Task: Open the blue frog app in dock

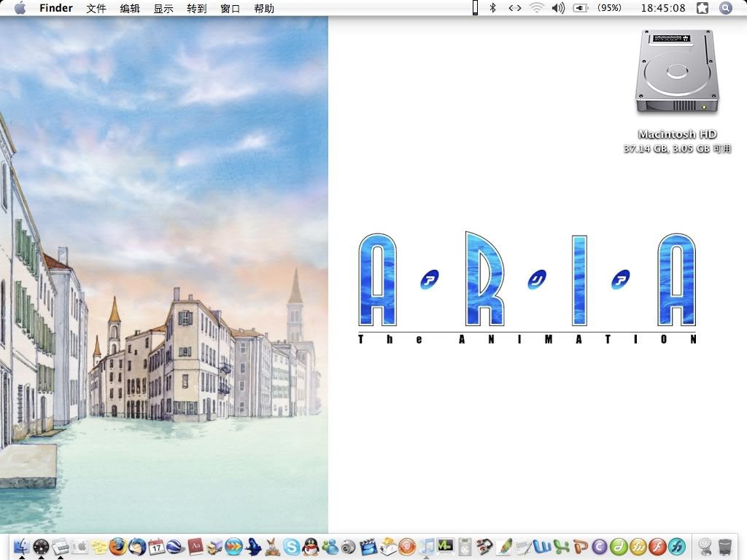Action: point(253,547)
